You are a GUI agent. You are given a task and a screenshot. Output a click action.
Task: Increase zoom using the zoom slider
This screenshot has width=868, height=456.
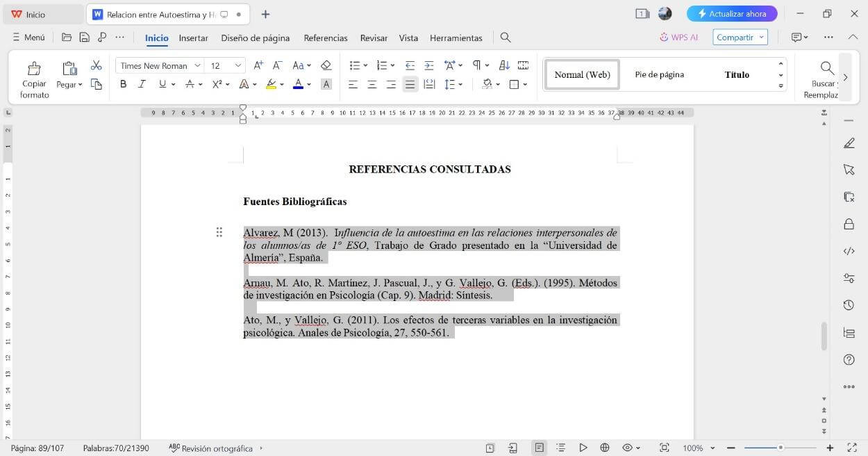(830, 448)
